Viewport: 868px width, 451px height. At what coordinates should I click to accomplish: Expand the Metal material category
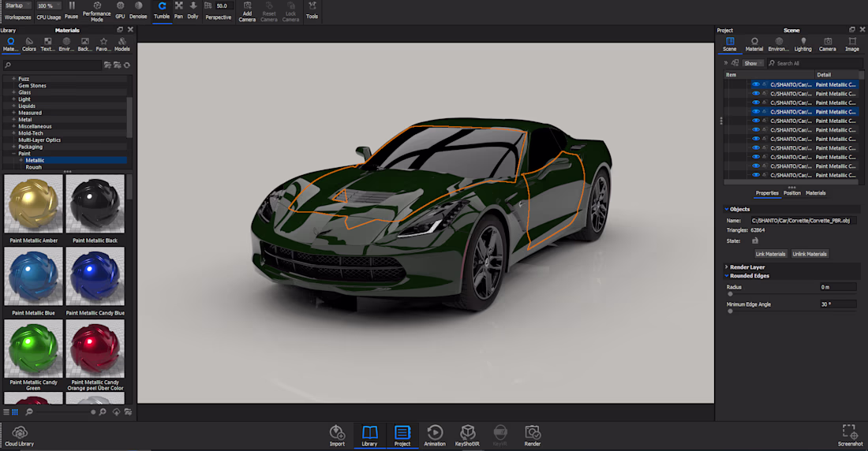click(13, 120)
